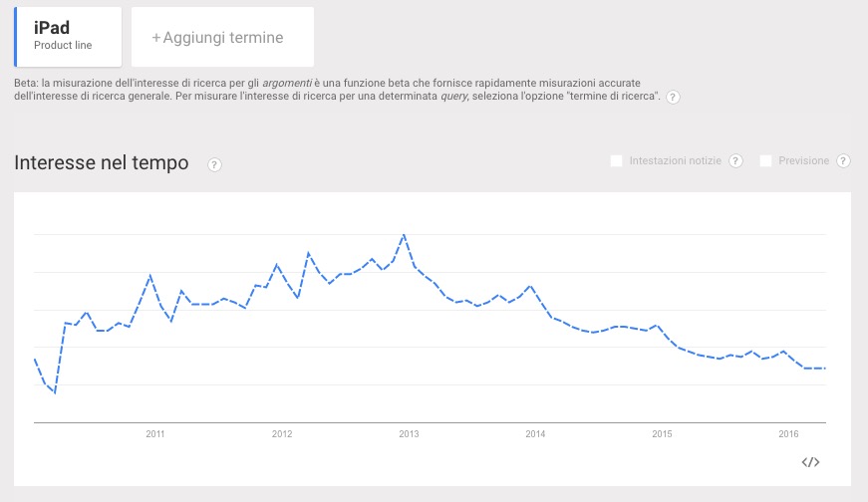Click the lowest dip of the line in 2010
Viewport: 868px width, 502px height.
55,392
